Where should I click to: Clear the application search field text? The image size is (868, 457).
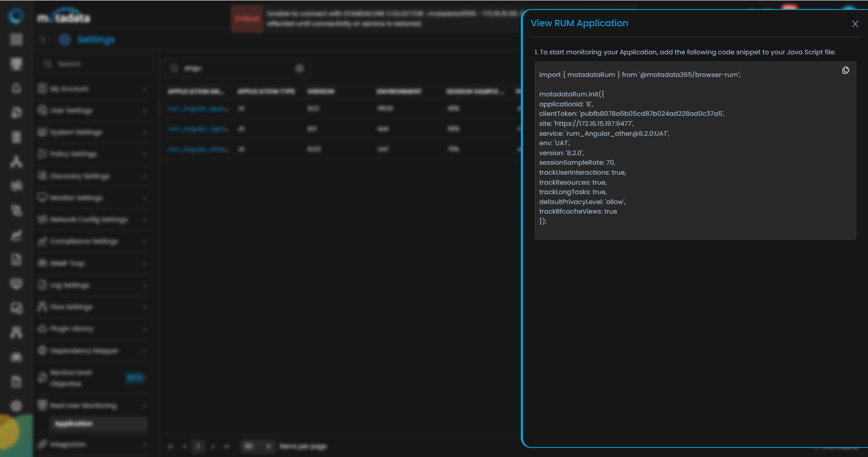click(x=299, y=68)
